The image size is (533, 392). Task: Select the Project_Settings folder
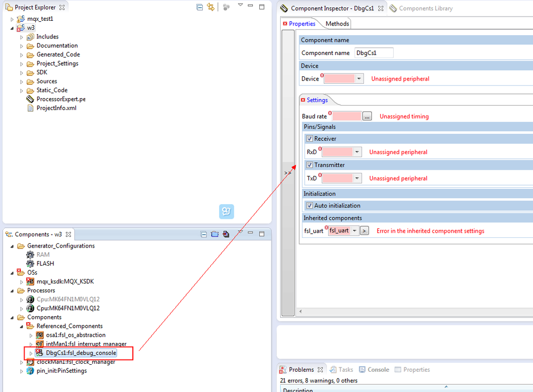click(x=58, y=63)
